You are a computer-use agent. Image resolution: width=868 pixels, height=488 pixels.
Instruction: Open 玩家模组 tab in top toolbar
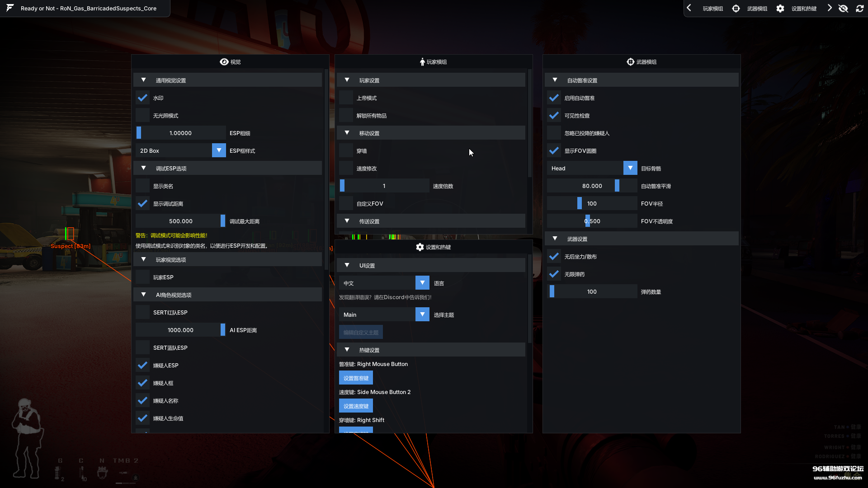point(712,9)
